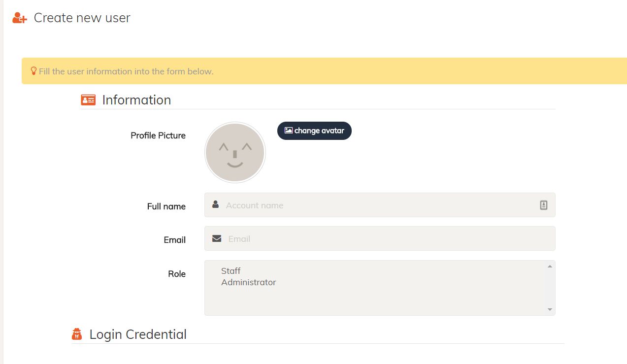
Task: Select Staff in the Role list
Action: (x=231, y=271)
